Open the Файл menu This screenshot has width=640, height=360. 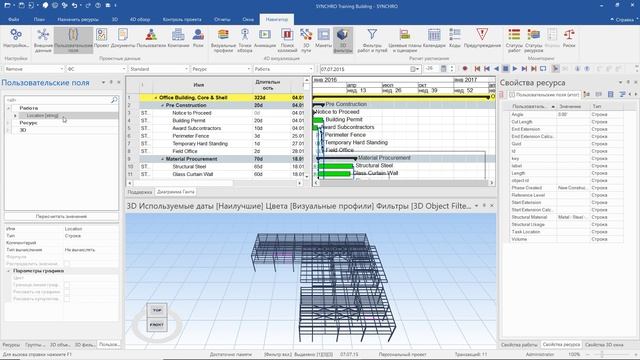13,19
